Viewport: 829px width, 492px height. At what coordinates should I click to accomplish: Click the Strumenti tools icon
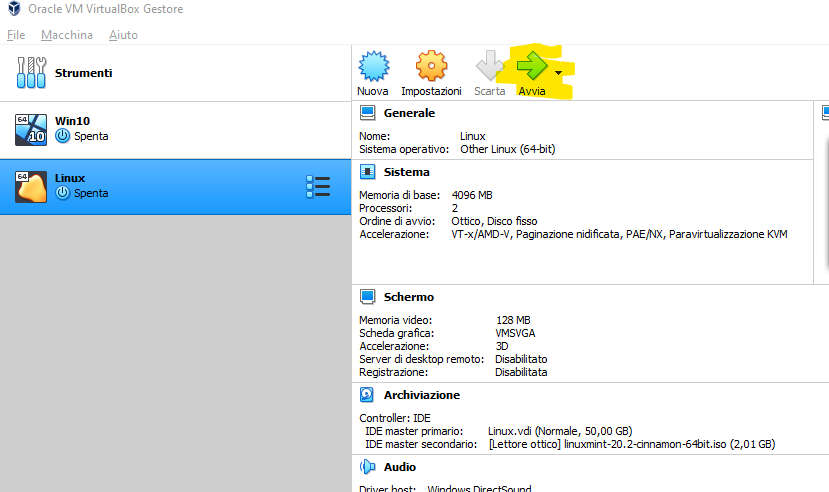(x=31, y=72)
